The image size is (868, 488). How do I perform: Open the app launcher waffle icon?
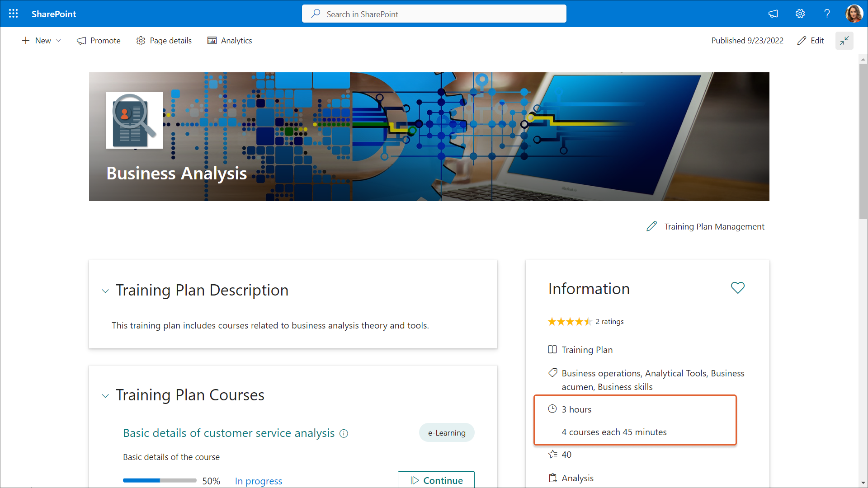coord(14,14)
